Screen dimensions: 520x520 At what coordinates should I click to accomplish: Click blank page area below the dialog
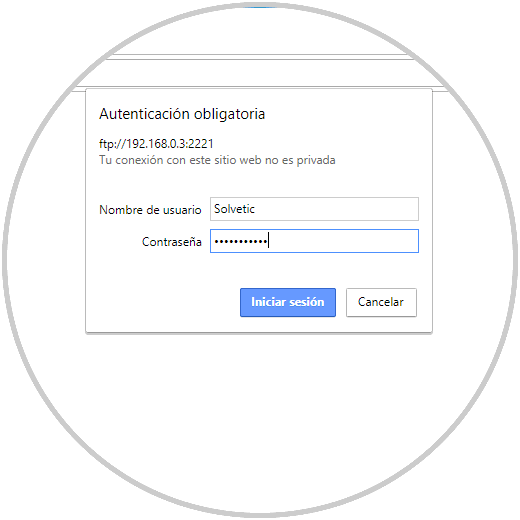260,400
